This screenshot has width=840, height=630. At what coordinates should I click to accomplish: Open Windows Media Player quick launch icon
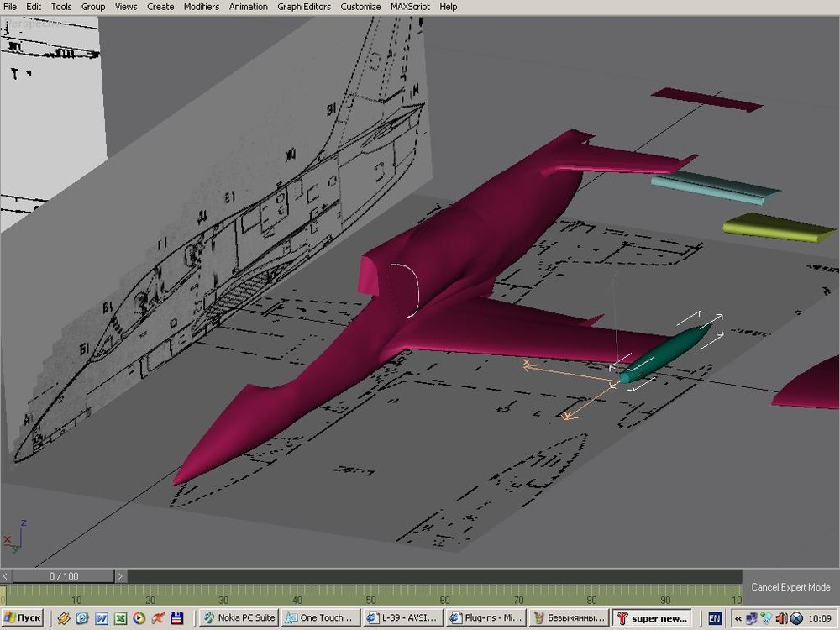139,618
